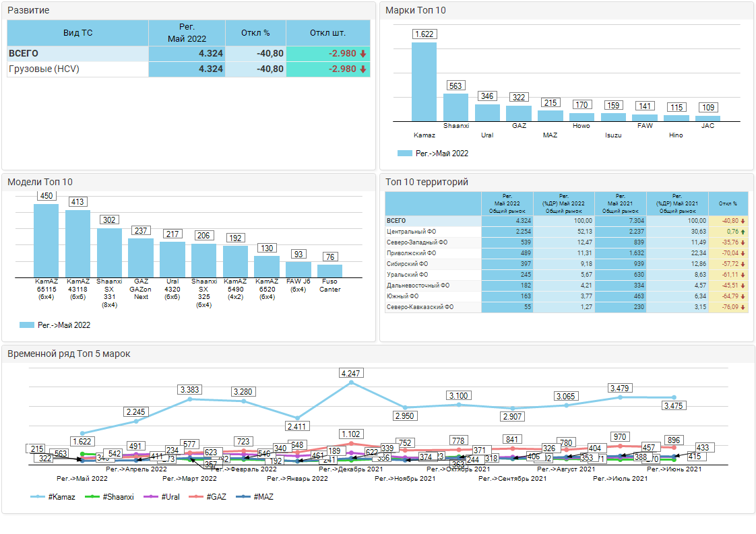Toggle the #Ural legend entry
The height and width of the screenshot is (534, 756).
[165, 496]
